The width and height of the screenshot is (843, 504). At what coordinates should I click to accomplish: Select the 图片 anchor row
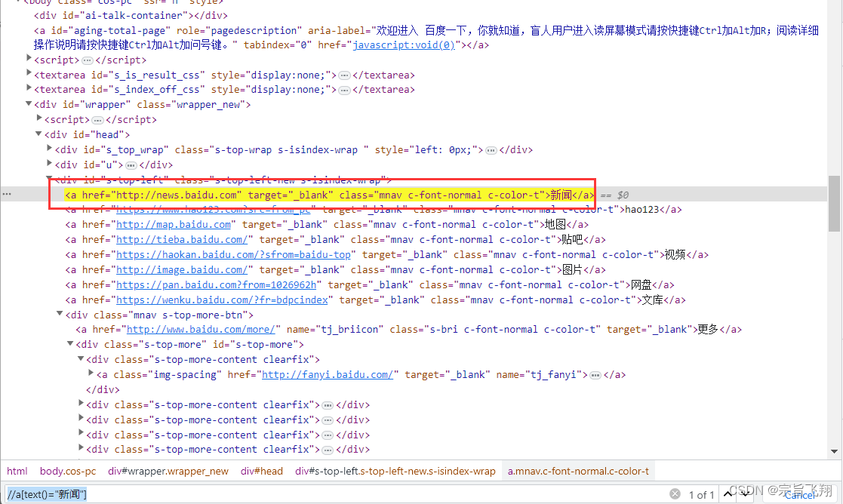[336, 270]
